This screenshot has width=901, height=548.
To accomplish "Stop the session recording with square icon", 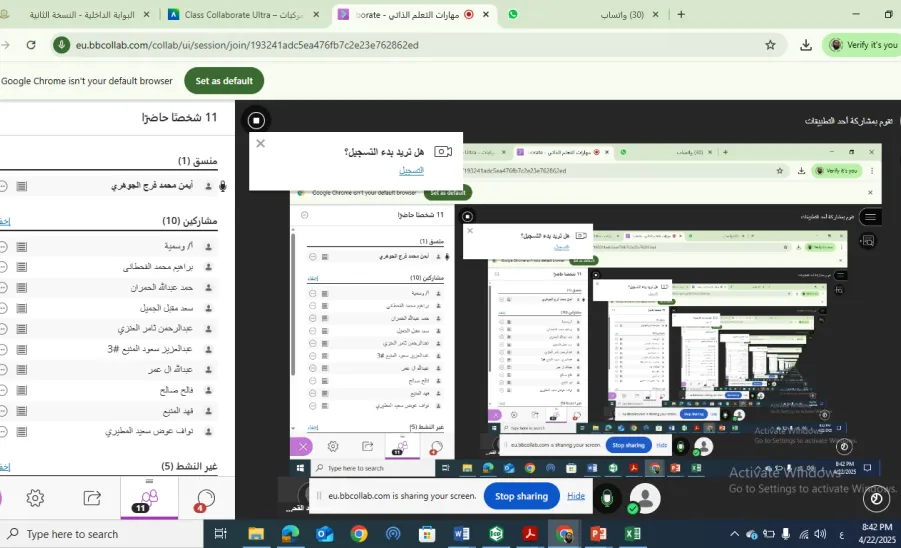I will (256, 120).
